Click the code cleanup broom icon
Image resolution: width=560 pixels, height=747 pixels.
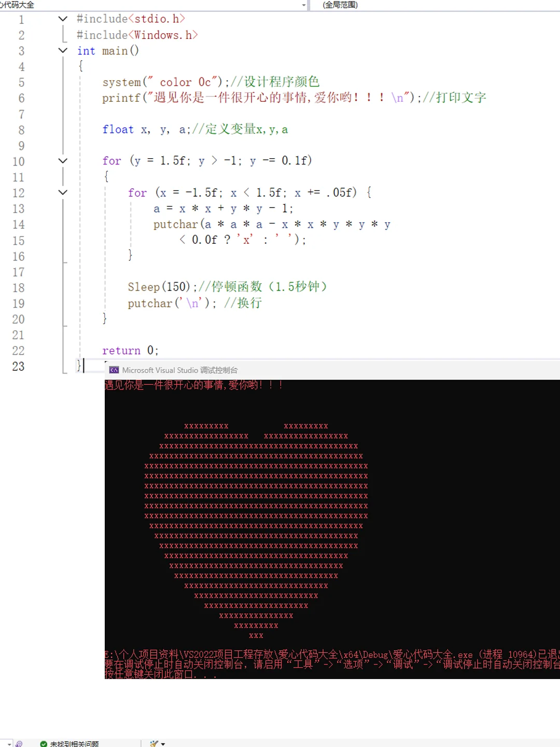pos(154,744)
